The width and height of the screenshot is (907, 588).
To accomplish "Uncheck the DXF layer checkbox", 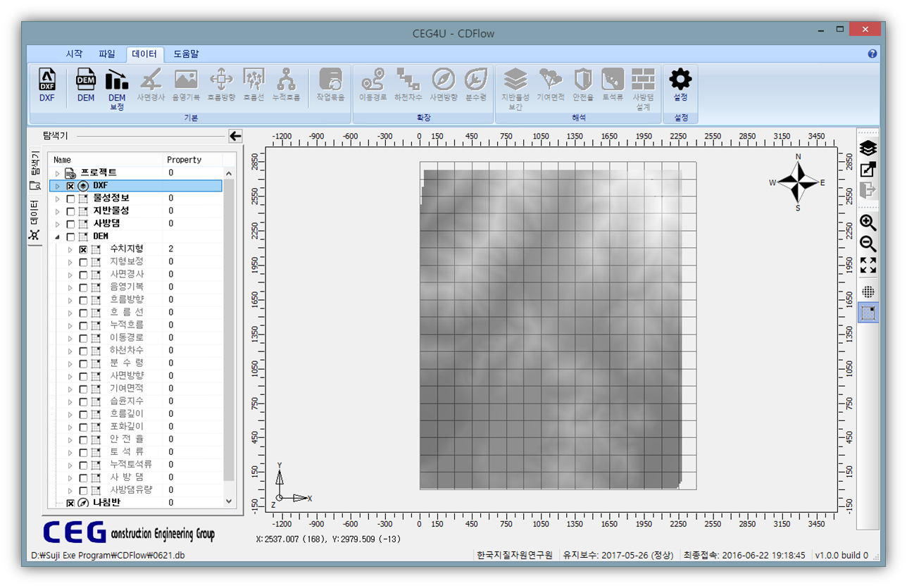I will pos(70,186).
